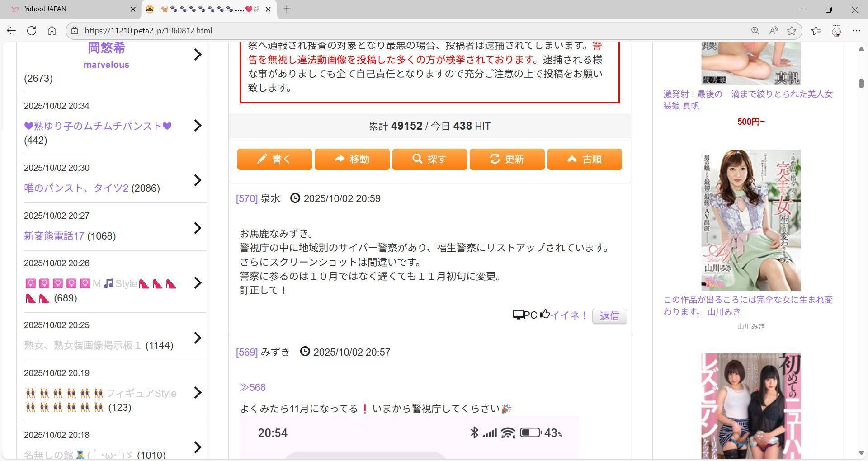Screen dimensions: 868x461
Task: Open the favorites list icon
Action: [816, 31]
